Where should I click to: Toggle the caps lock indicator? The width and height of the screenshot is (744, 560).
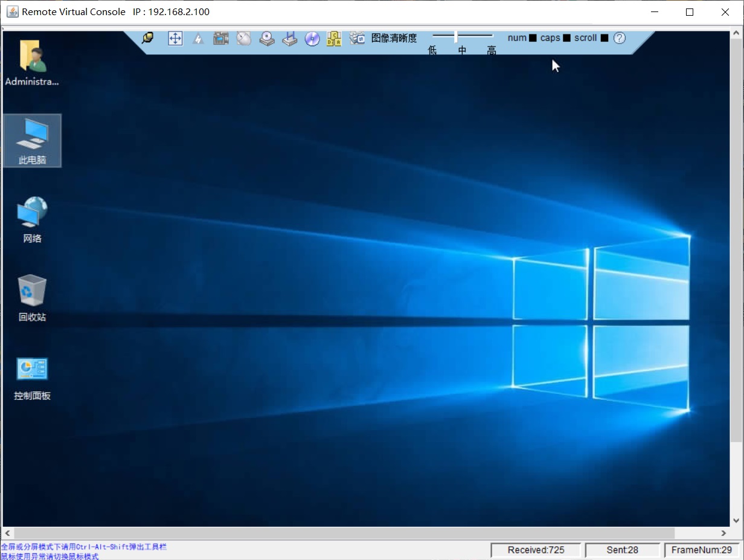[566, 38]
